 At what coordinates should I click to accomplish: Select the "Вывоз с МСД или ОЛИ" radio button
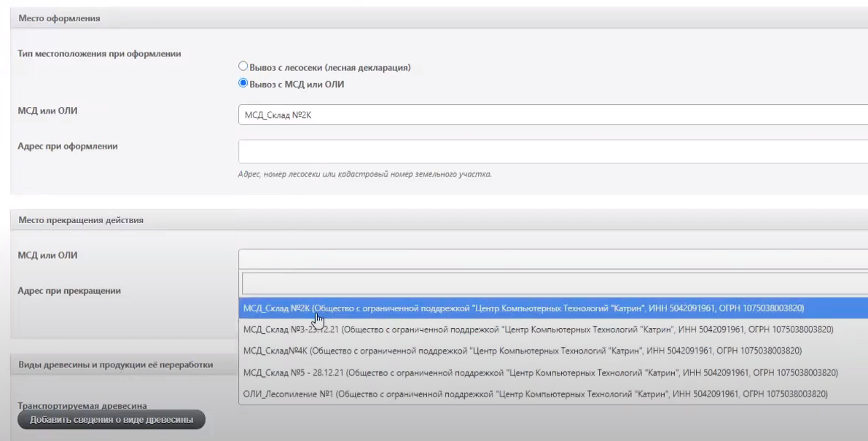(x=244, y=84)
